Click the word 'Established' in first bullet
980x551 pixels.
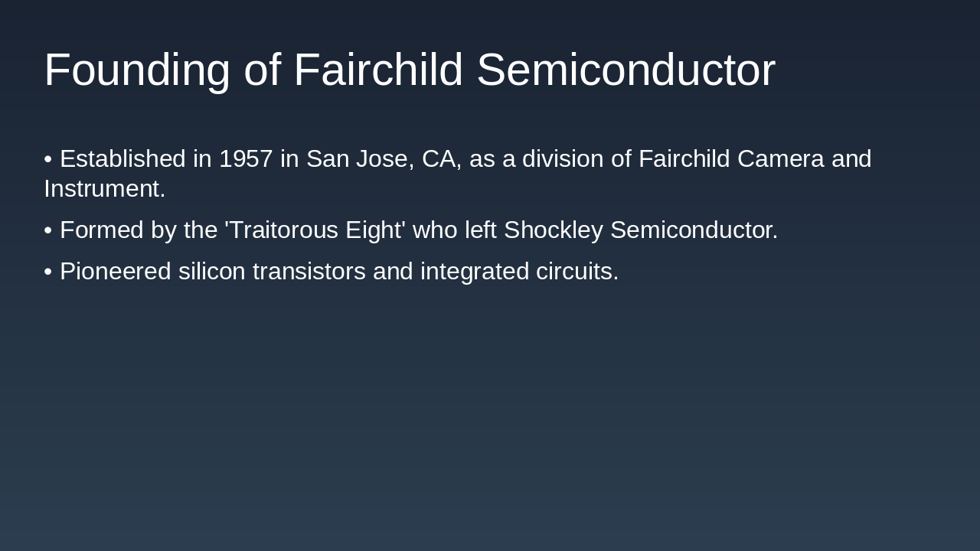(x=122, y=159)
